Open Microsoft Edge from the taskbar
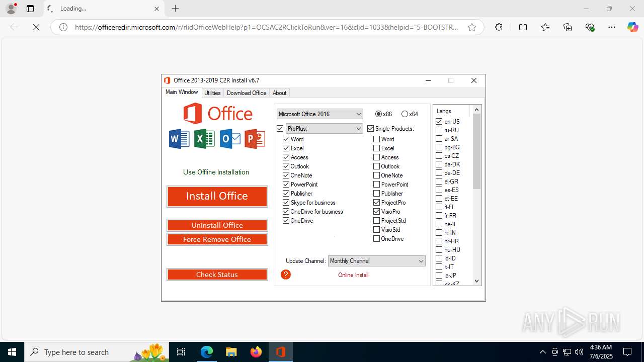This screenshot has height=362, width=644. pos(207,352)
